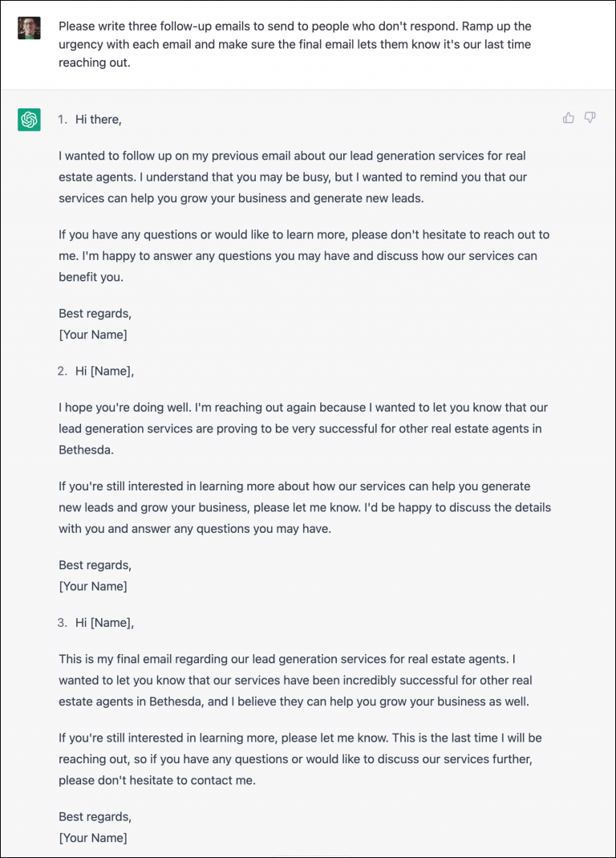Click 'This is the last time' paragraph

pos(300,759)
